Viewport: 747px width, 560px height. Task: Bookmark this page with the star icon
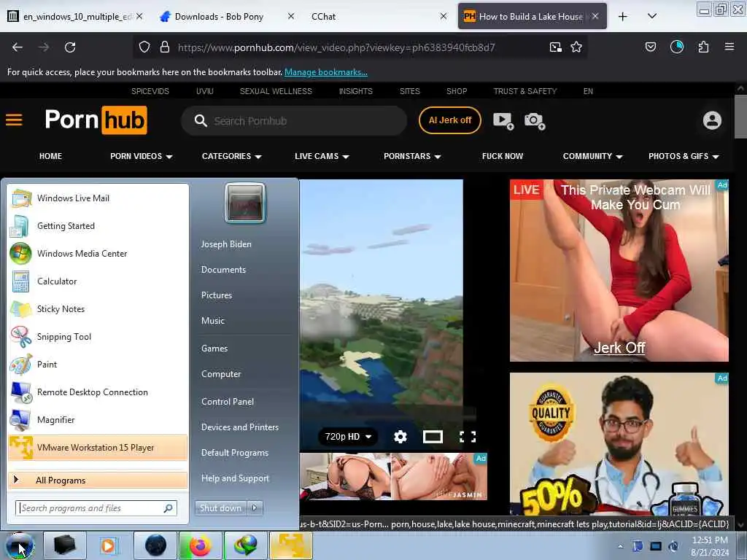coord(576,47)
